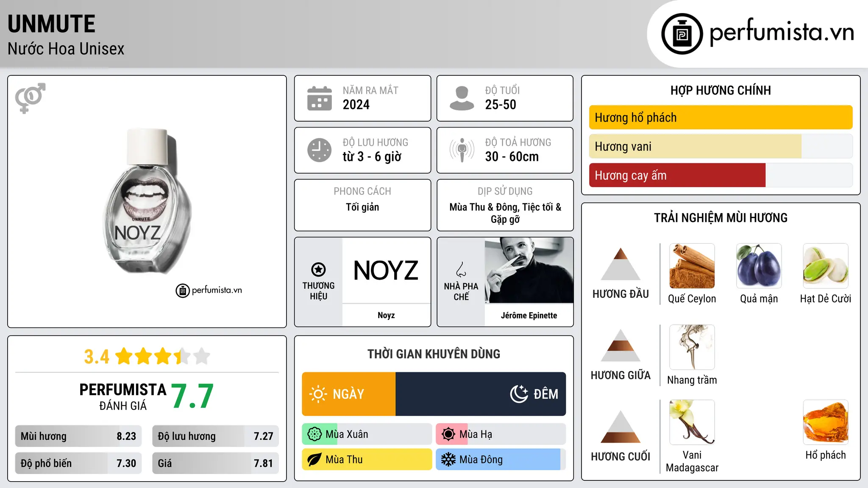This screenshot has height=488, width=868.
Task: Click the Dịp sử dụng label
Action: [x=505, y=191]
